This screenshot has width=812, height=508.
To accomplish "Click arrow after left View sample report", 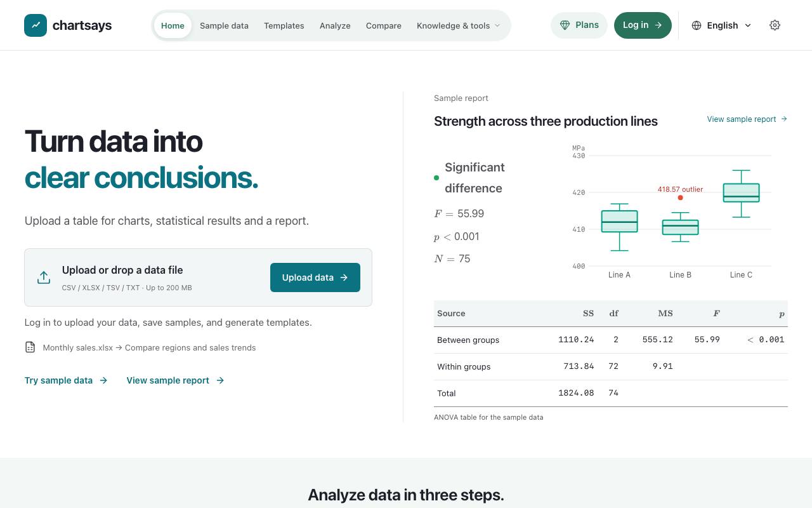I will coord(220,380).
